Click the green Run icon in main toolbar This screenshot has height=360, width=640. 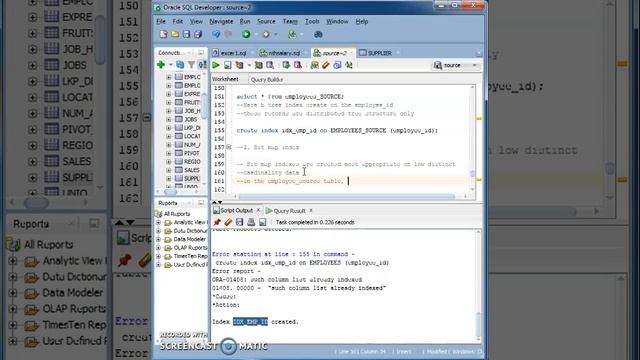[x=246, y=35]
